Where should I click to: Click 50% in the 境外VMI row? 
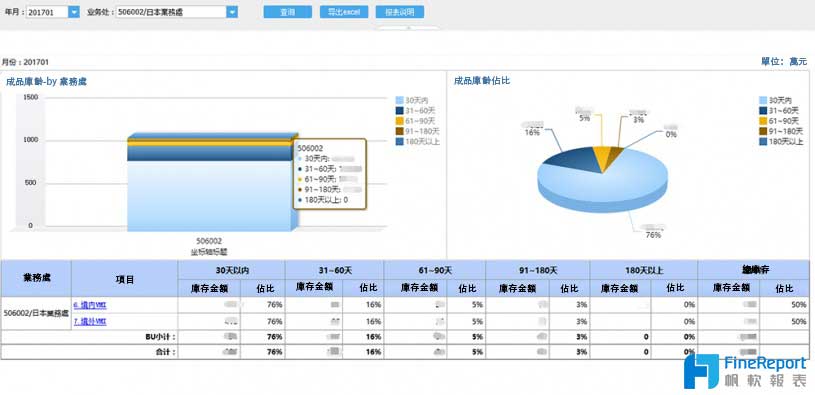pos(799,322)
